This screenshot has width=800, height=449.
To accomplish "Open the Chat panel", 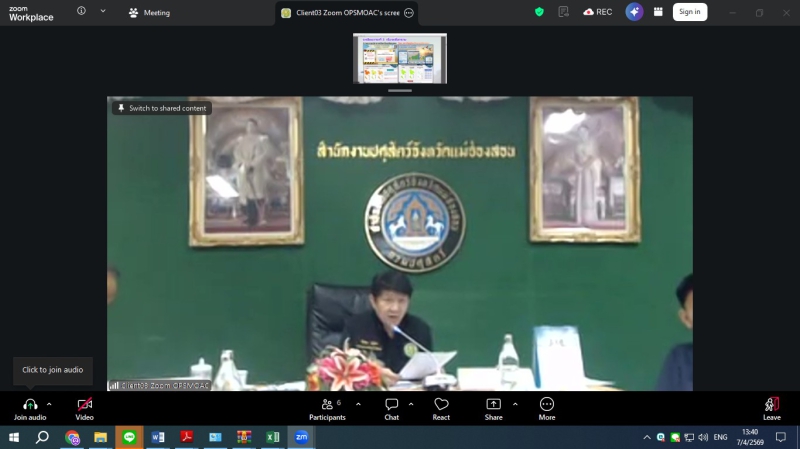I will tap(392, 404).
